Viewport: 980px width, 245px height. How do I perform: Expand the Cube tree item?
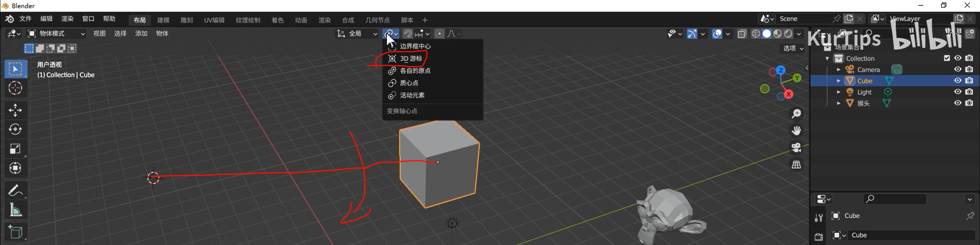tap(839, 81)
